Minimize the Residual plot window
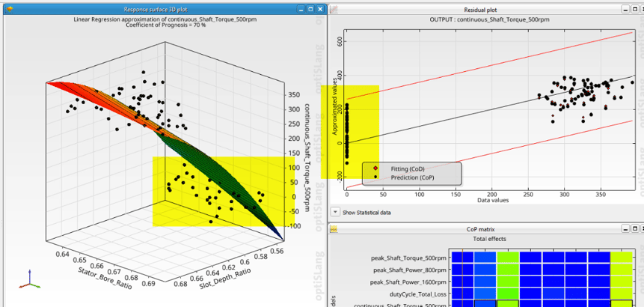644x307 pixels. point(625,9)
